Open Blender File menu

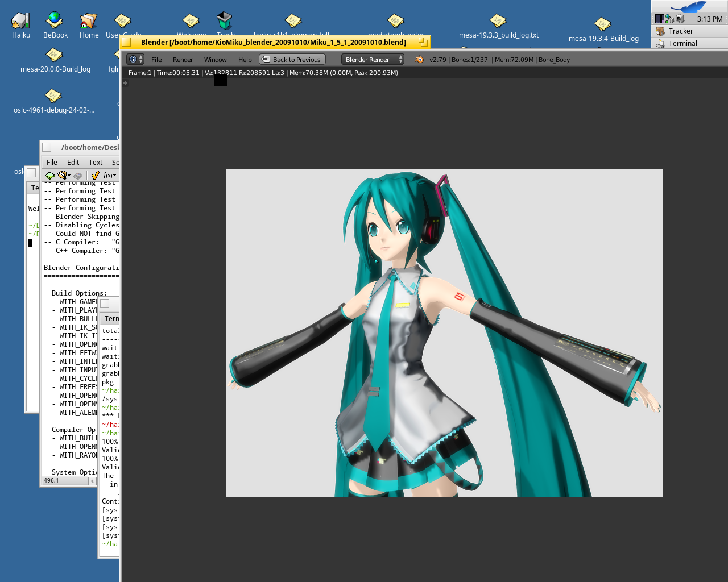tap(156, 60)
